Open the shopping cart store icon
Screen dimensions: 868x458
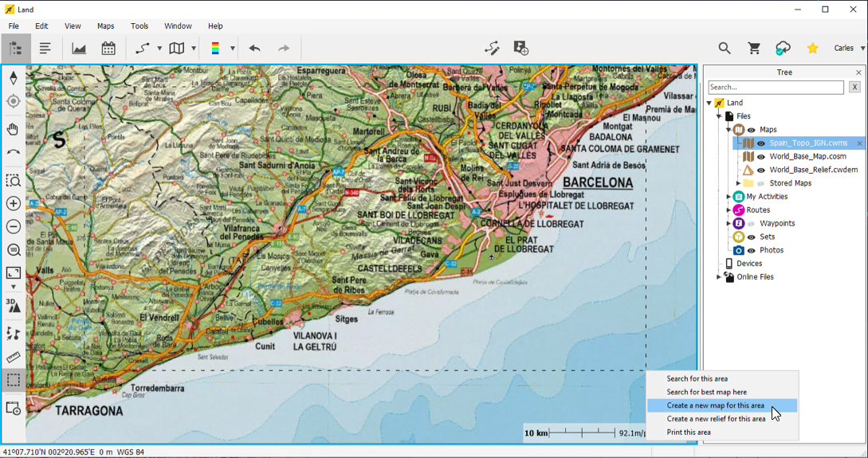754,49
